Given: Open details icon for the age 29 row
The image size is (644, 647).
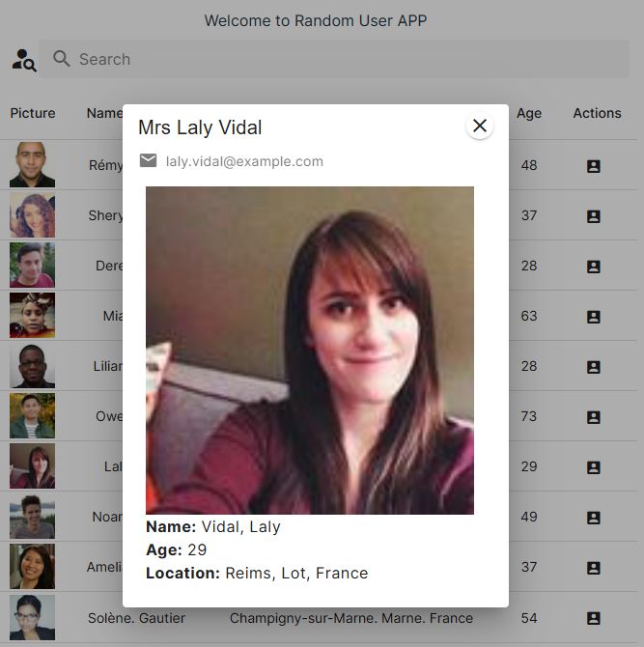Looking at the screenshot, I should click(x=593, y=467).
